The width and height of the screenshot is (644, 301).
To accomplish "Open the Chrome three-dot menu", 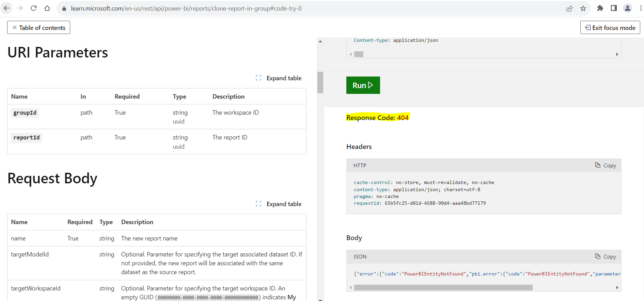I will [641, 8].
